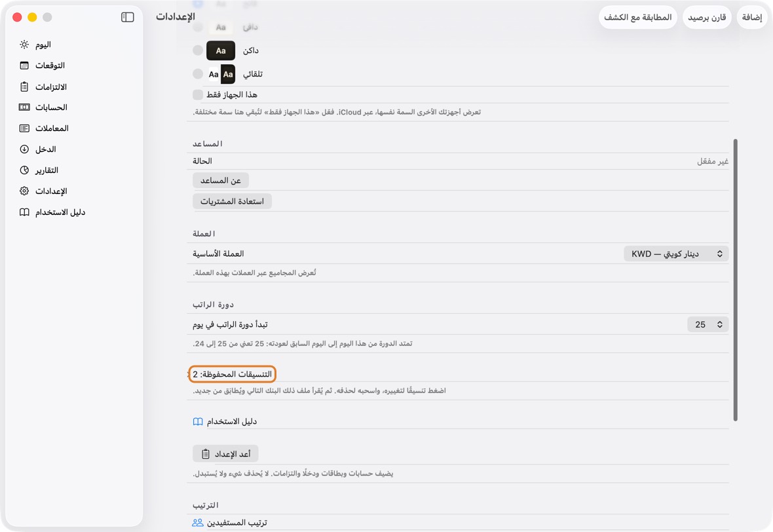Image resolution: width=773 pixels, height=532 pixels.
Task: Click the dark Aa theme swatch
Action: tap(220, 51)
